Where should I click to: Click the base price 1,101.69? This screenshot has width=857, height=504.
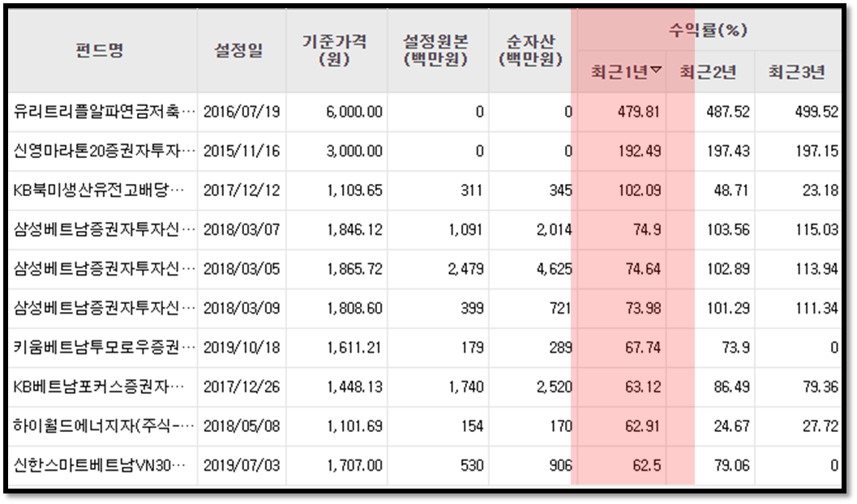354,426
